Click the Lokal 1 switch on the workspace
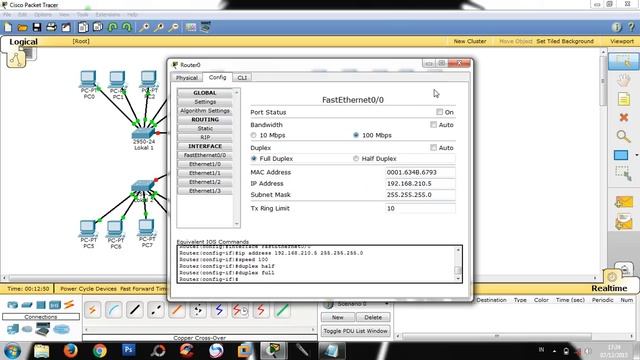 [x=143, y=133]
